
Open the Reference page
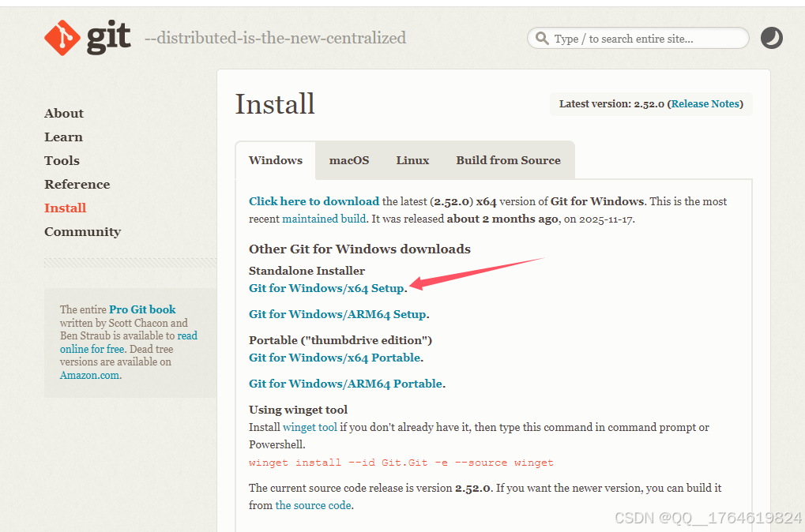[77, 184]
